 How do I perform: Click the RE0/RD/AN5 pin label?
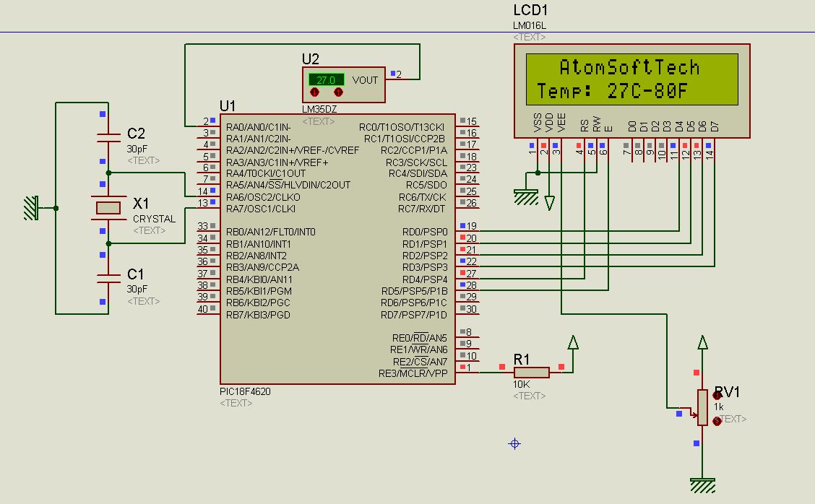pyautogui.click(x=420, y=338)
